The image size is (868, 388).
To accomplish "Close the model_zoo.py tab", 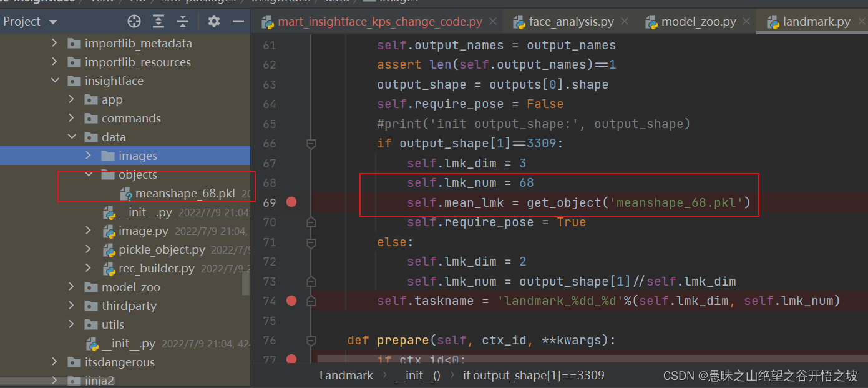I will click(747, 22).
